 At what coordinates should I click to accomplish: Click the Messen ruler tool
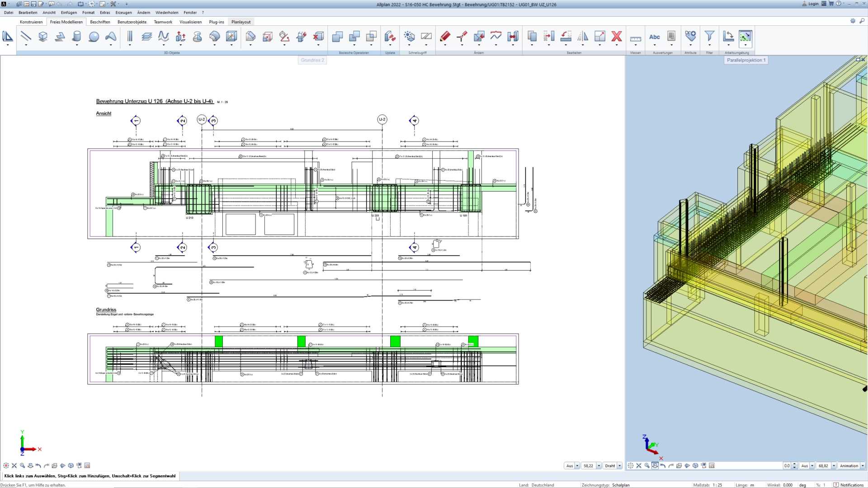[x=635, y=38]
